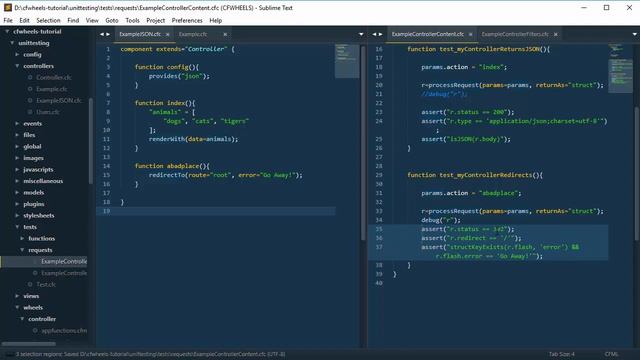Viewport: 640px width, 360px height.
Task: Click the sidebar horizontal scrollbar
Action: 29,344
